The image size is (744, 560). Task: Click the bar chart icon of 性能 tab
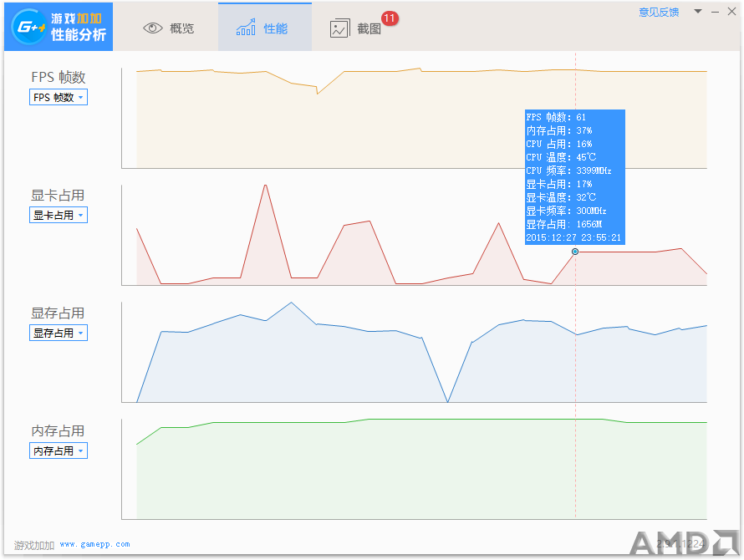(x=246, y=28)
